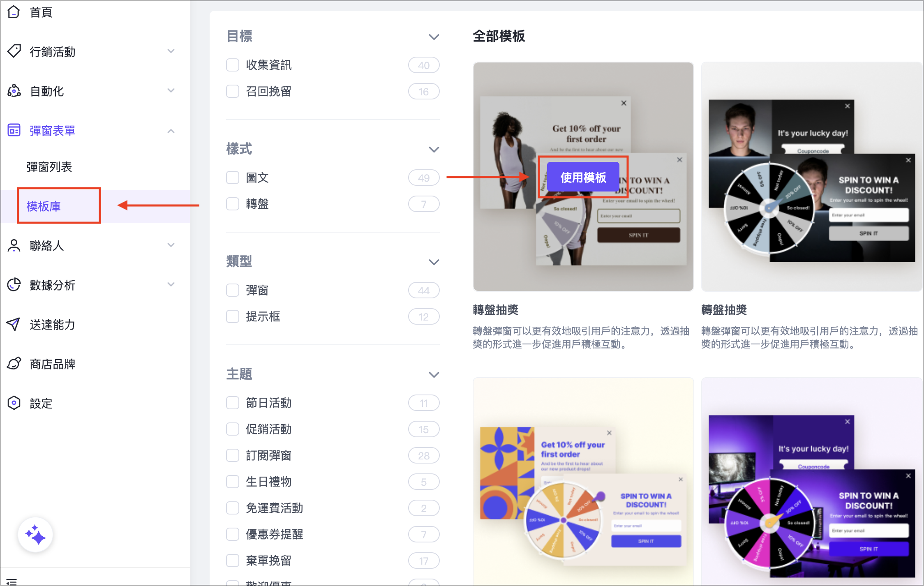
Task: Click the 自動化 automation icon
Action: (x=14, y=91)
